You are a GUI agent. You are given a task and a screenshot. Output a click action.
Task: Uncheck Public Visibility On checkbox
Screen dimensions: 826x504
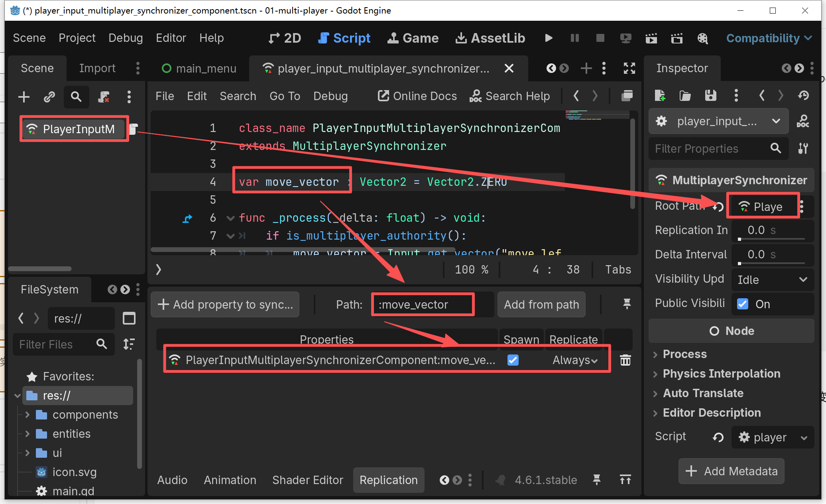(742, 304)
